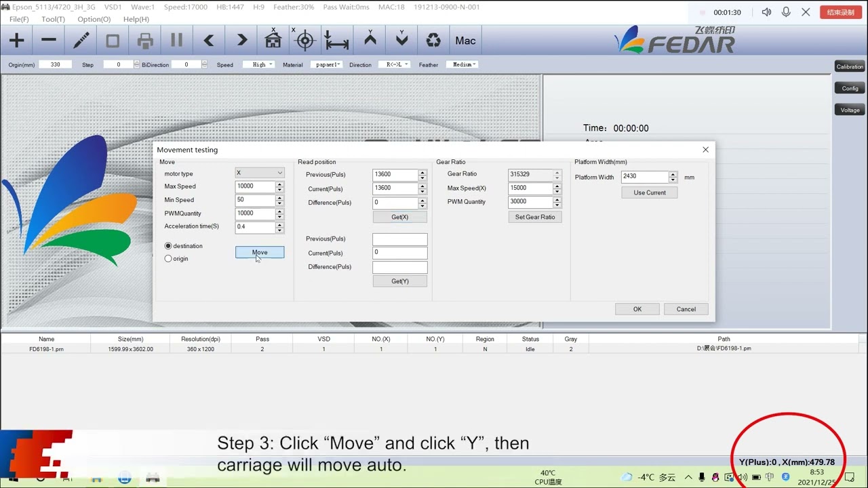Screen dimensions: 868x488
Task: Open the Material dropdown
Action: pyautogui.click(x=326, y=64)
